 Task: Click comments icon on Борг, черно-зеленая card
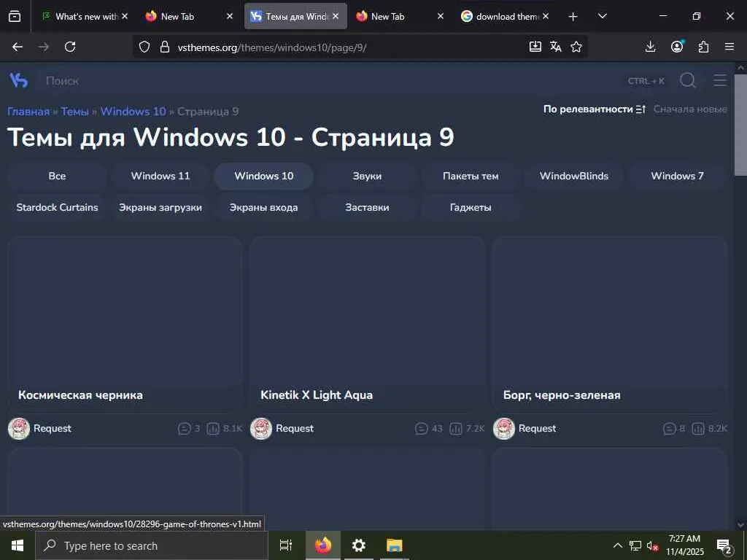point(670,429)
